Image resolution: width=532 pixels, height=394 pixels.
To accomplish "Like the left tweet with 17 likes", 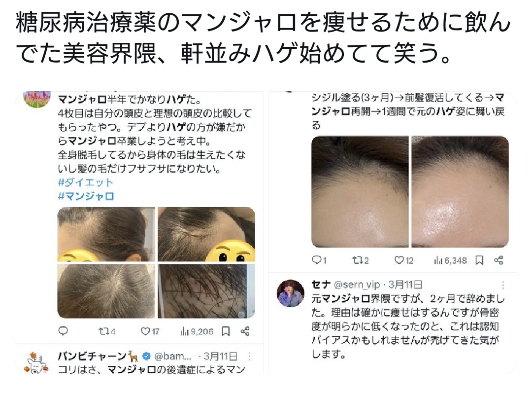I will (x=150, y=331).
